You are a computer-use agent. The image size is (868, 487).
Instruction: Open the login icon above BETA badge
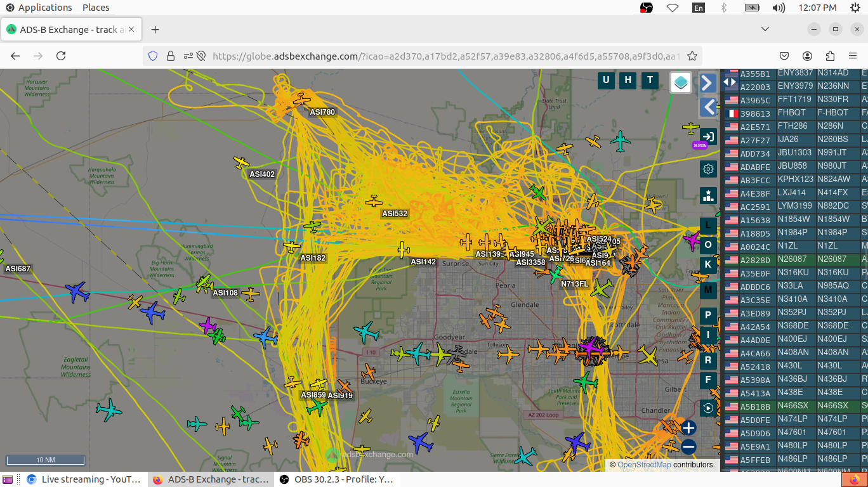pos(708,136)
